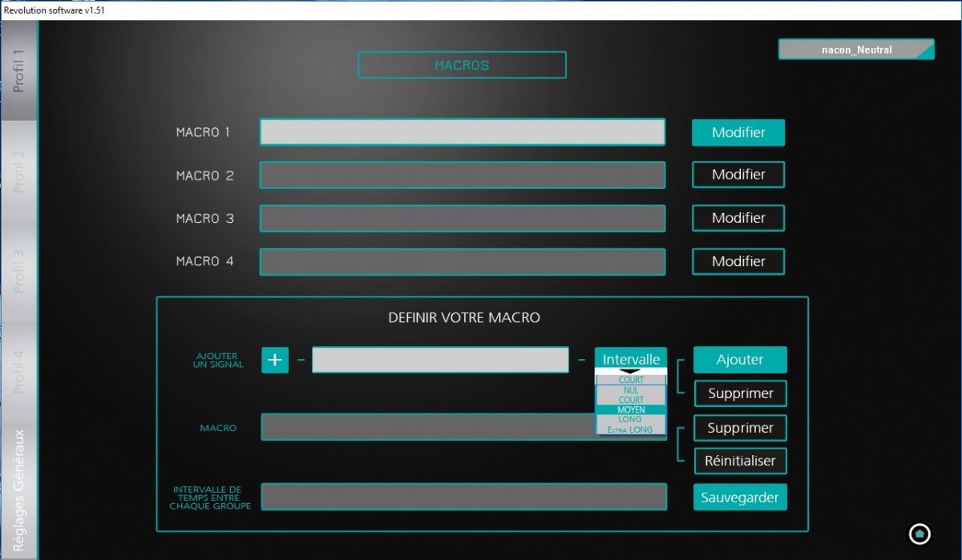Open the Intervalle dropdown
The image size is (962, 560).
coord(631,360)
